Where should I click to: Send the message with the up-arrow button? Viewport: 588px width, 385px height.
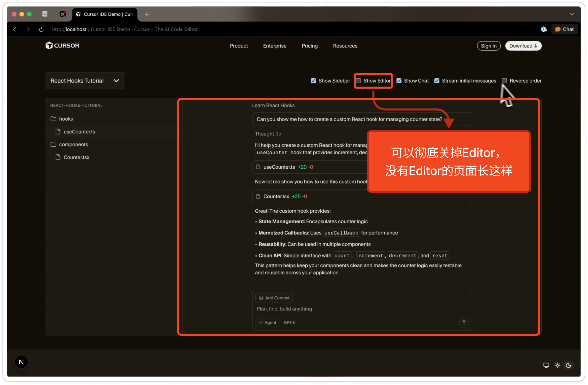pyautogui.click(x=464, y=323)
